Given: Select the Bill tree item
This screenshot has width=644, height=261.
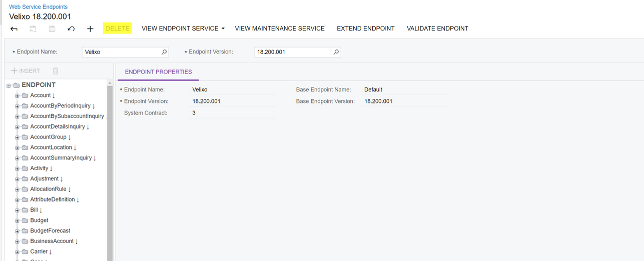Looking at the screenshot, I should 34,210.
